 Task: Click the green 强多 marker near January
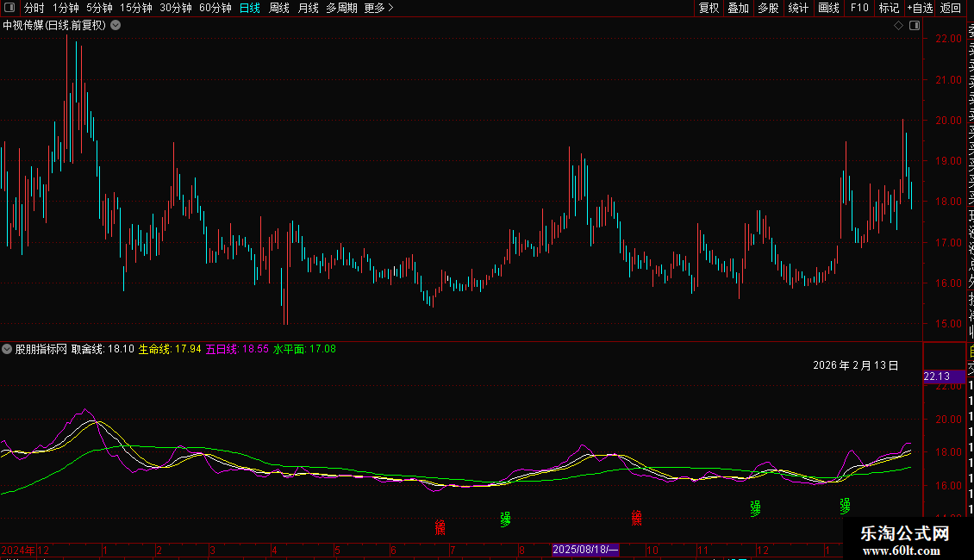coord(845,506)
